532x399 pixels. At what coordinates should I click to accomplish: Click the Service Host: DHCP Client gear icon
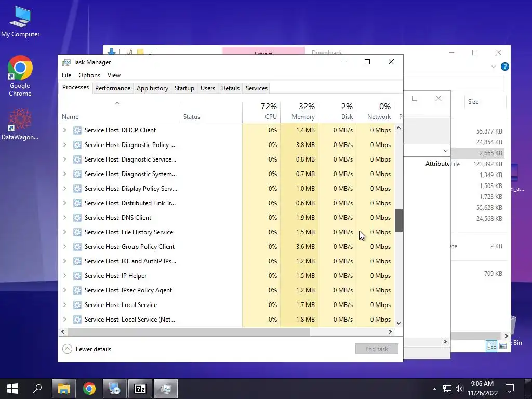[x=77, y=130]
